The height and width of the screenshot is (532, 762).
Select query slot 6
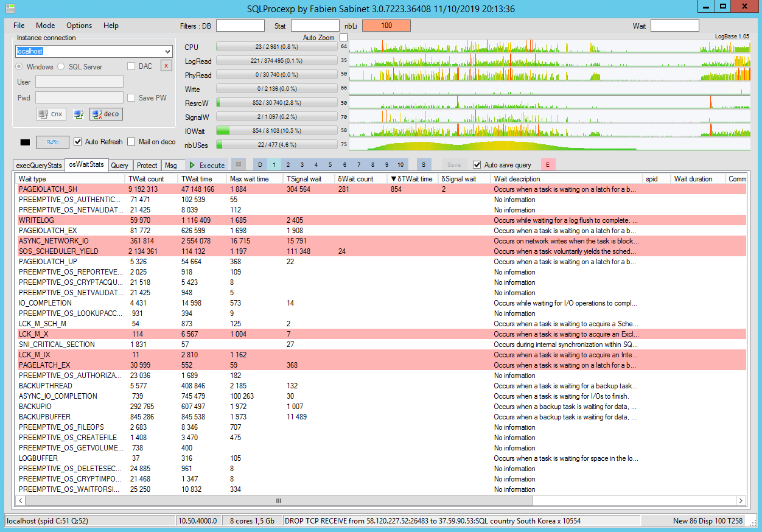tap(344, 165)
